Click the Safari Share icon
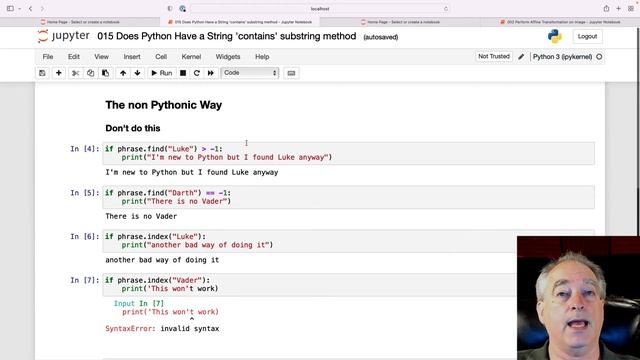This screenshot has height=360, width=640. coord(607,9)
